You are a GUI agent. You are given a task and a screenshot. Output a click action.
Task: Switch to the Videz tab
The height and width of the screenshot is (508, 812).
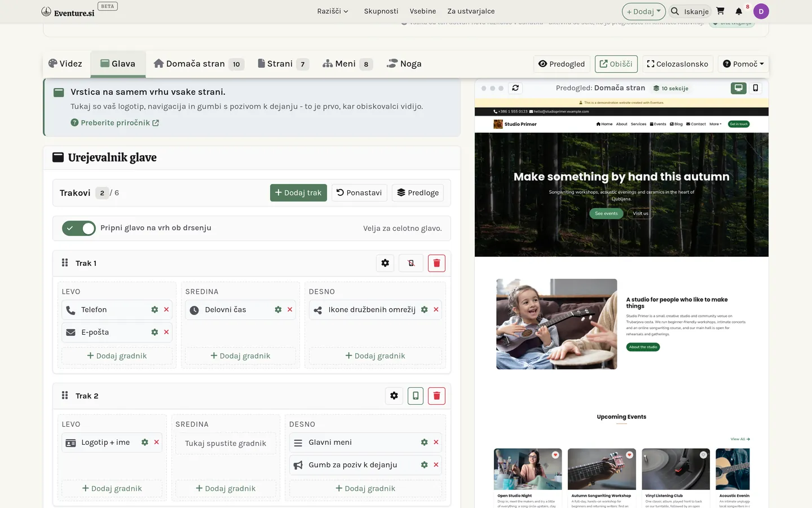tap(65, 64)
